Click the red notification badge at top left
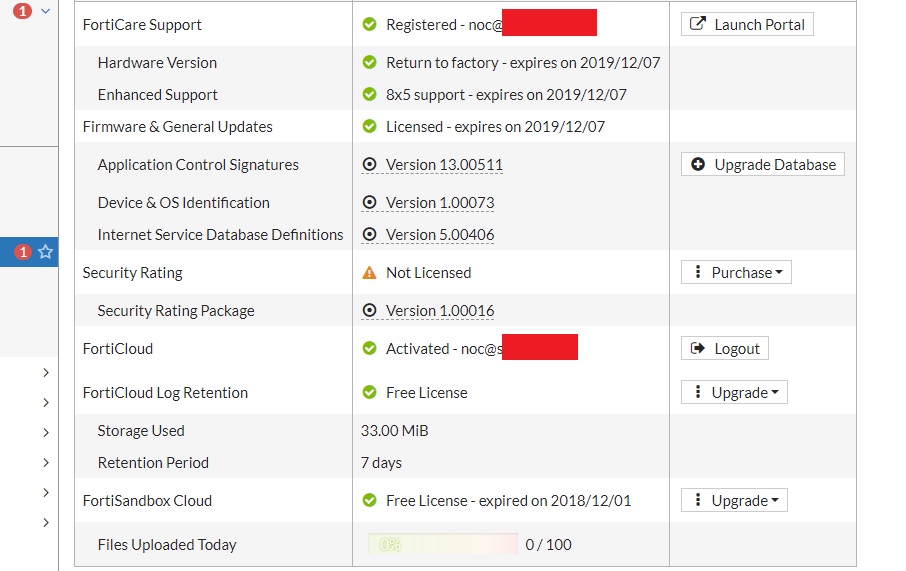906x571 pixels. click(x=22, y=11)
